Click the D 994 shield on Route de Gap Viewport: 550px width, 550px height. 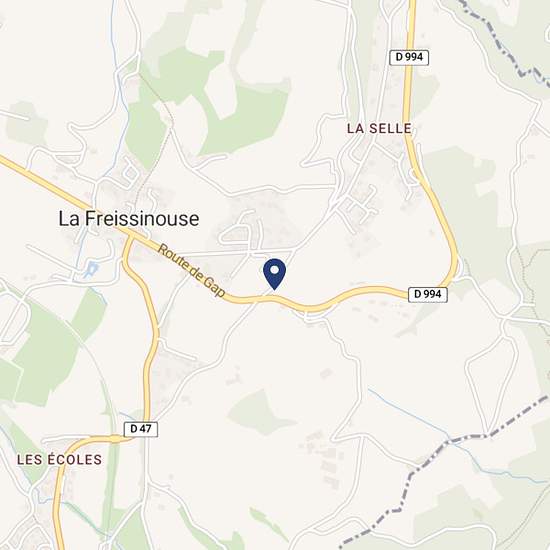click(x=428, y=294)
